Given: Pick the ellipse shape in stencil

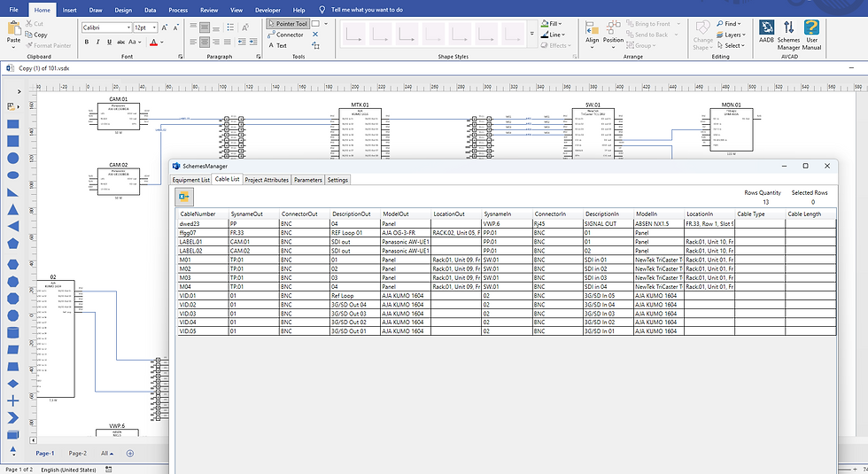Looking at the screenshot, I should [12, 175].
